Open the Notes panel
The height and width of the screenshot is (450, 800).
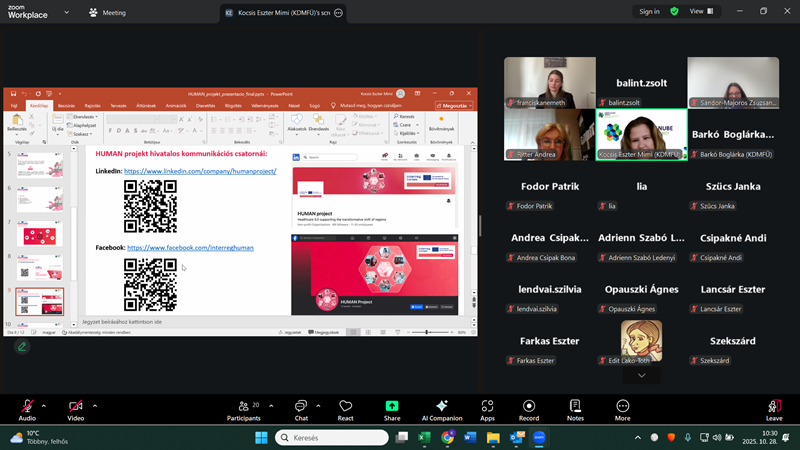[x=575, y=408]
